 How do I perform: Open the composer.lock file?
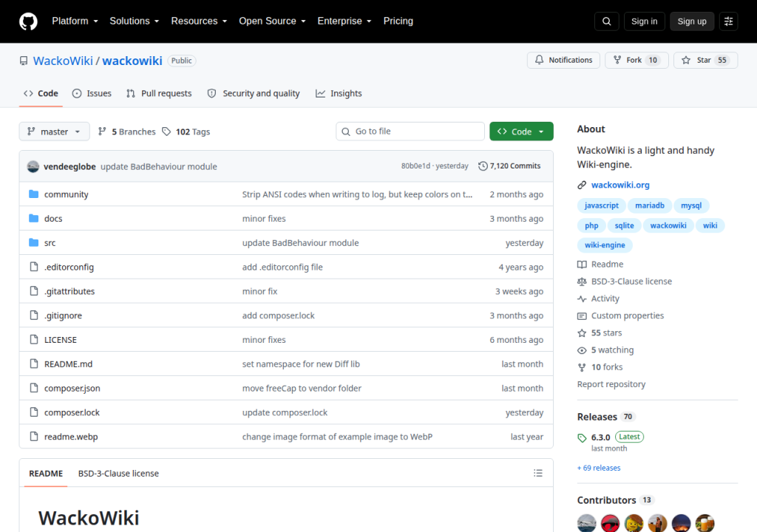click(72, 412)
